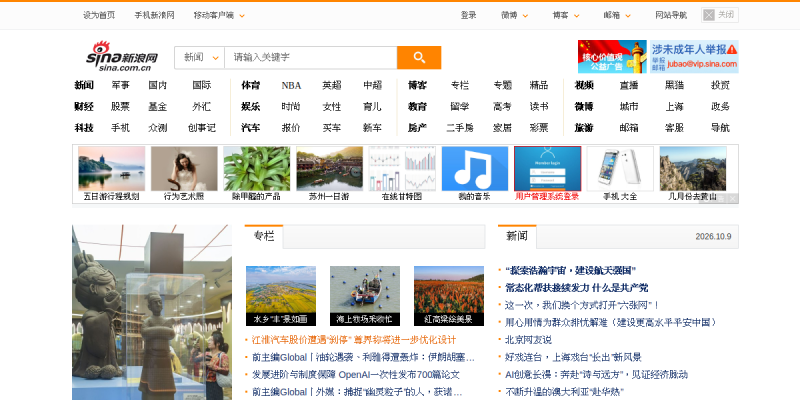Expand the 微博 dropdown in top bar
This screenshot has height=400, width=800.
tap(525, 16)
